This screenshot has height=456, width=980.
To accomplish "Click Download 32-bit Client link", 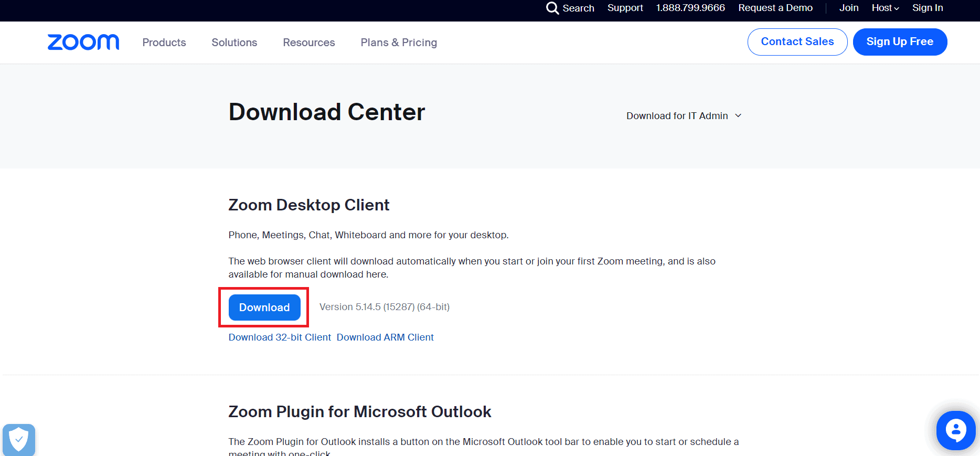I will (280, 337).
